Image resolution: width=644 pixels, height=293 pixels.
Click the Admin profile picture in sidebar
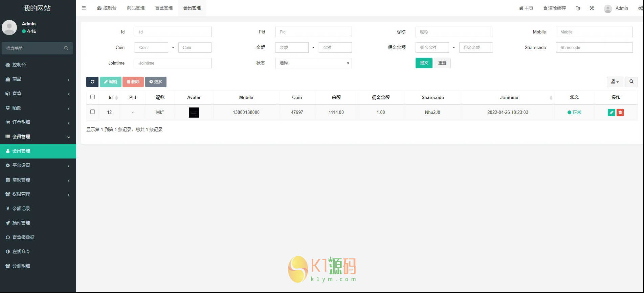9,27
